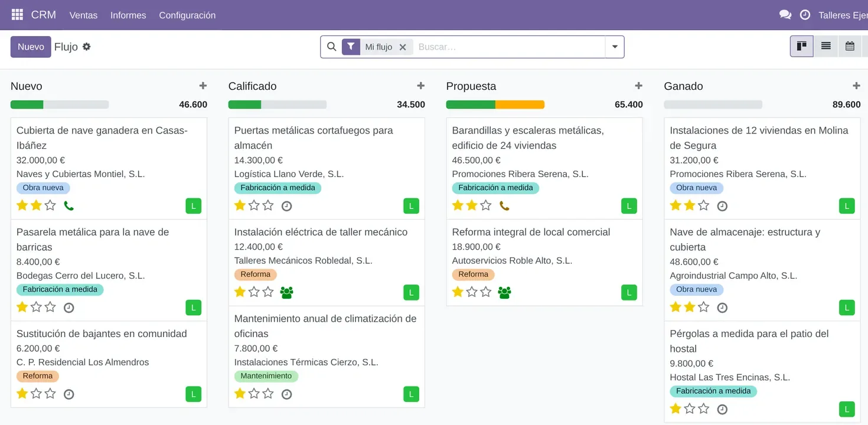
Task: Open the apps grid menu icon
Action: [17, 15]
